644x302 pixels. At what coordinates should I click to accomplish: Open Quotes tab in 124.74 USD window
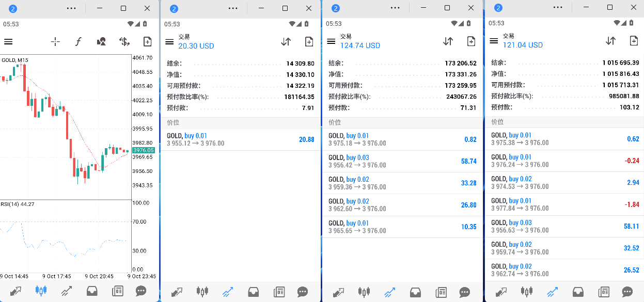[339, 292]
